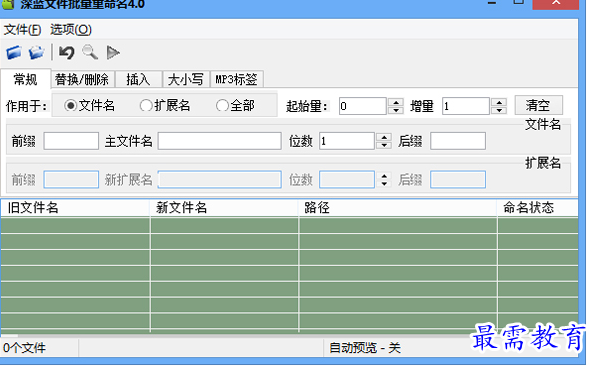The width and height of the screenshot is (594, 369).
Task: Click the 自动预览 - 关 status text
Action: pyautogui.click(x=365, y=348)
